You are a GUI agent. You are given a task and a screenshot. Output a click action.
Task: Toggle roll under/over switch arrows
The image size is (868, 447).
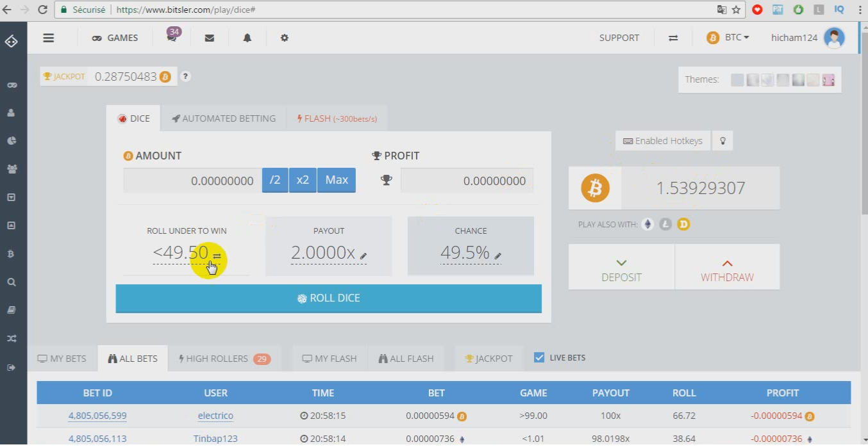pos(217,256)
